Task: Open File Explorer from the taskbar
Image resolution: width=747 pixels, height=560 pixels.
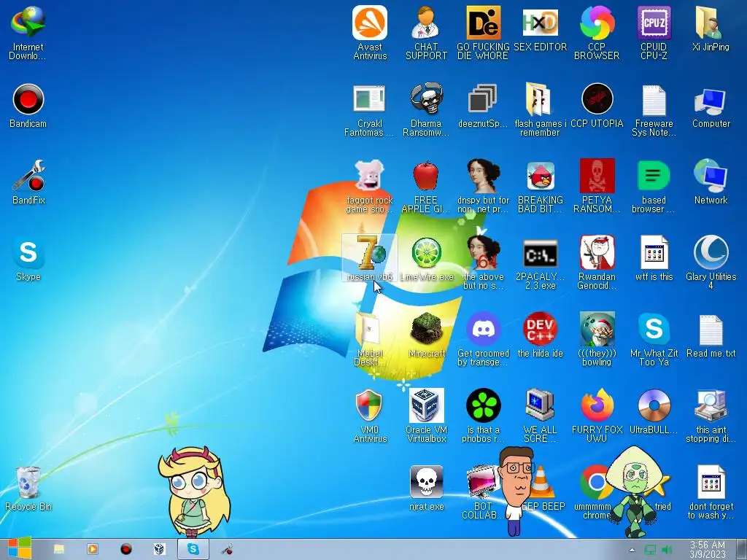Action: (59, 549)
